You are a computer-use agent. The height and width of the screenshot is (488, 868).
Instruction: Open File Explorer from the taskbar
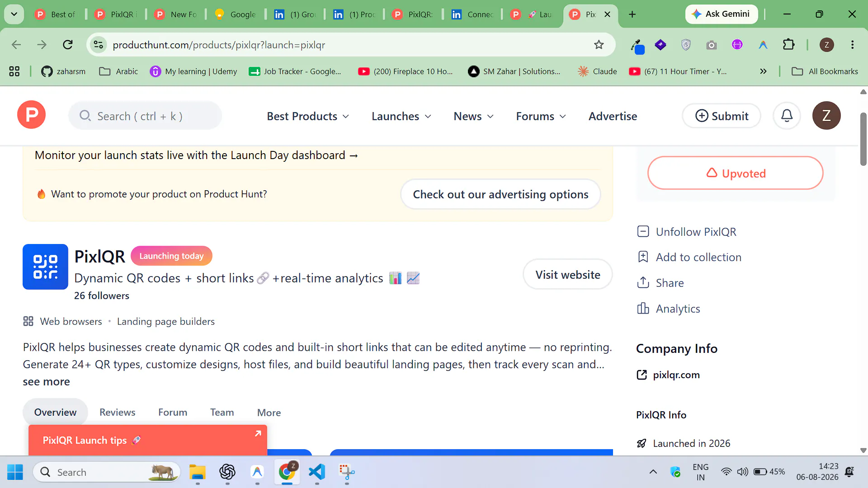point(198,472)
